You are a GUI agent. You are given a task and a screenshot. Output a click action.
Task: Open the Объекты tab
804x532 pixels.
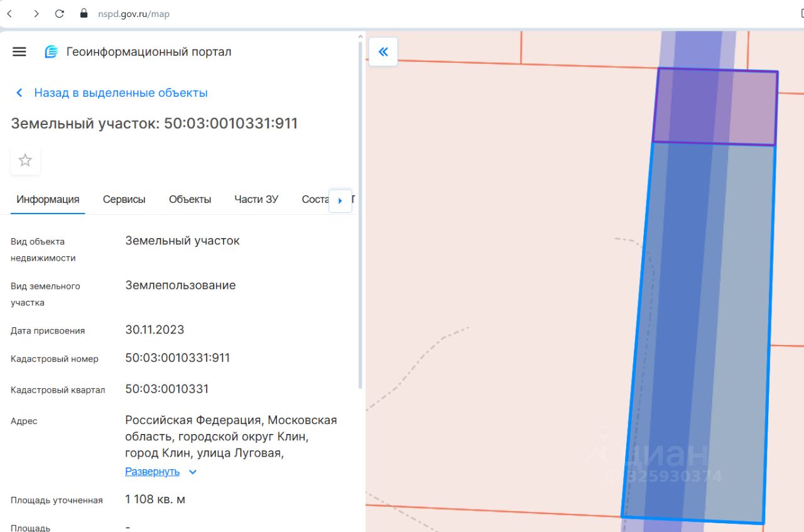pos(190,199)
